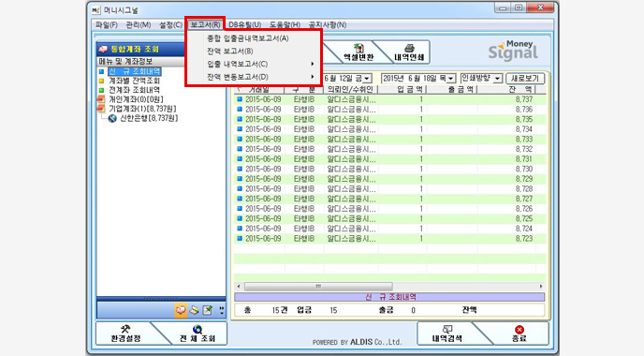Viewport: 644px width, 356px height.
Task: Select 신한은행[8,737원] account node
Action: (149, 118)
